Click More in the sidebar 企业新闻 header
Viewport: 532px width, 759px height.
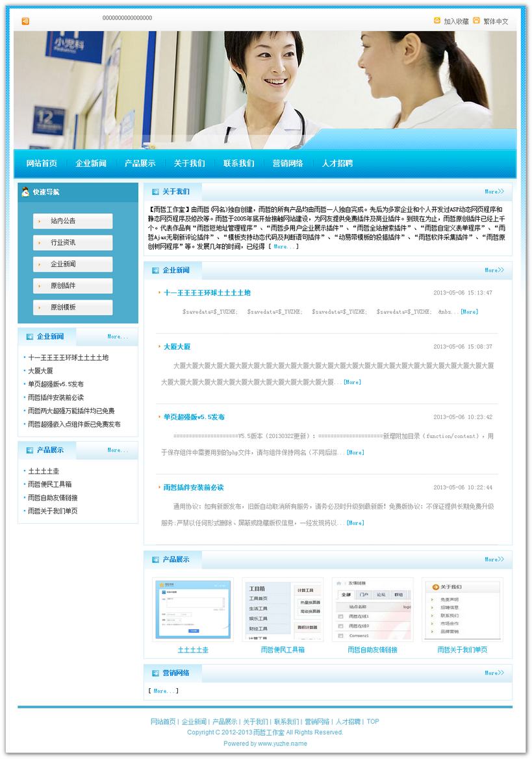click(x=118, y=337)
